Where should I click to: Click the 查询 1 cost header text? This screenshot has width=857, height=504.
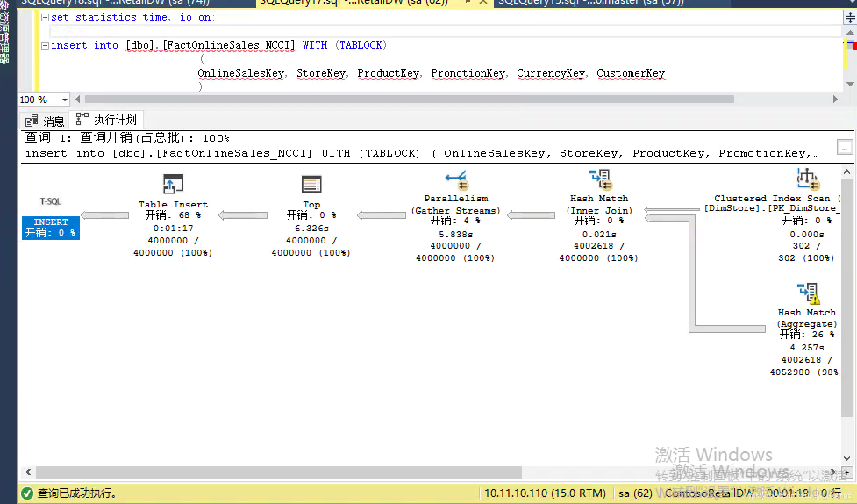click(x=127, y=138)
